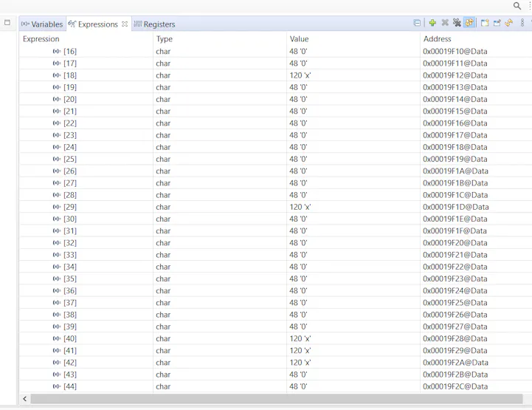532x410 pixels.
Task: Click value 48 '0' in row [33]
Action: (298, 255)
